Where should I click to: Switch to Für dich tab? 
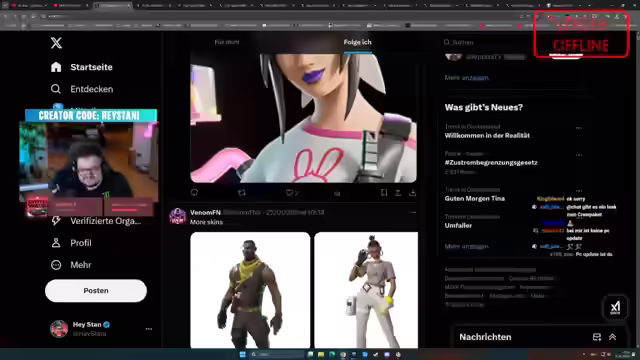[227, 42]
